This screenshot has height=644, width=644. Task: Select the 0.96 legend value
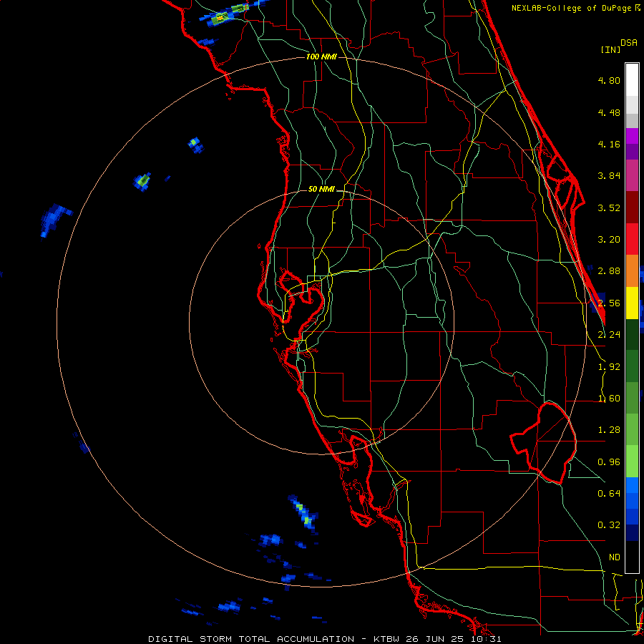(609, 462)
